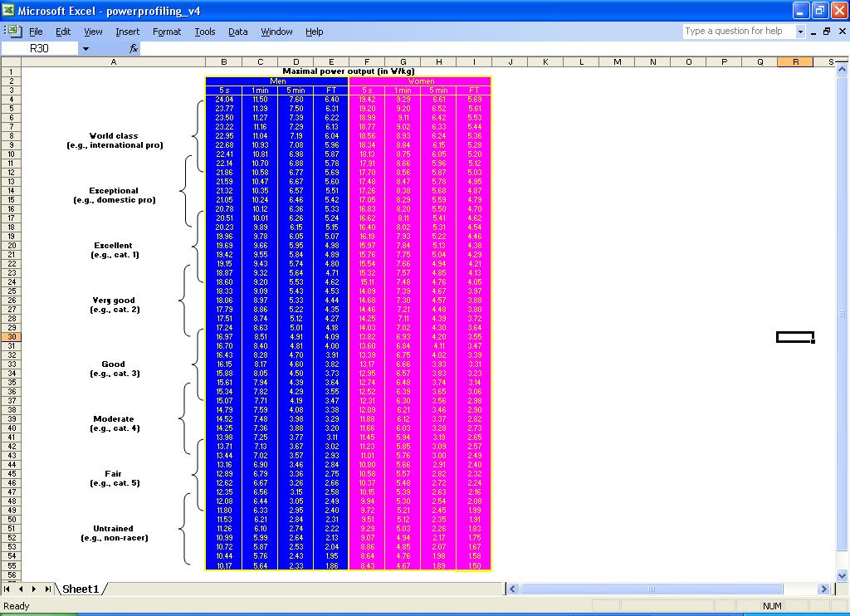Restore the workbook window inside Excel
The image size is (850, 616).
coord(827,32)
